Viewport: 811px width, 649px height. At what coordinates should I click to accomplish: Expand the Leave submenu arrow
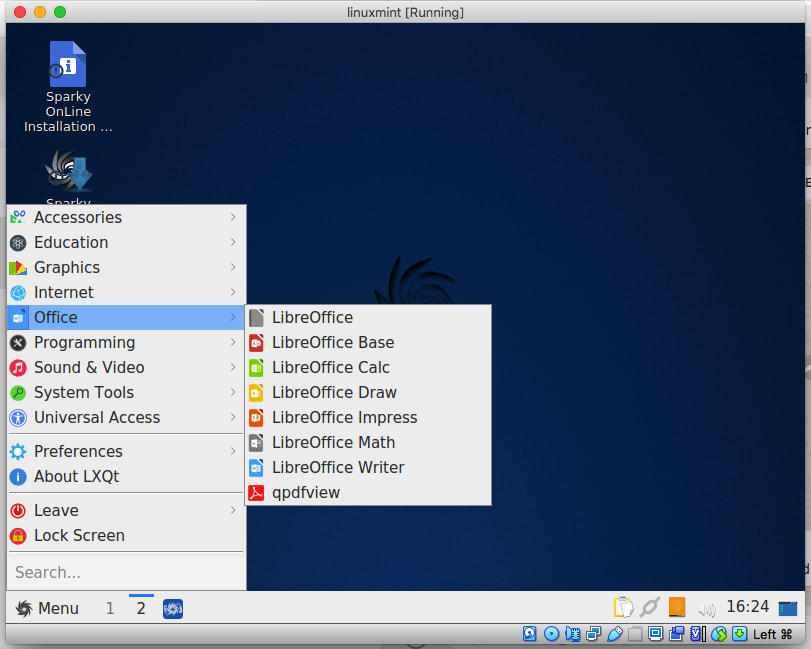233,510
